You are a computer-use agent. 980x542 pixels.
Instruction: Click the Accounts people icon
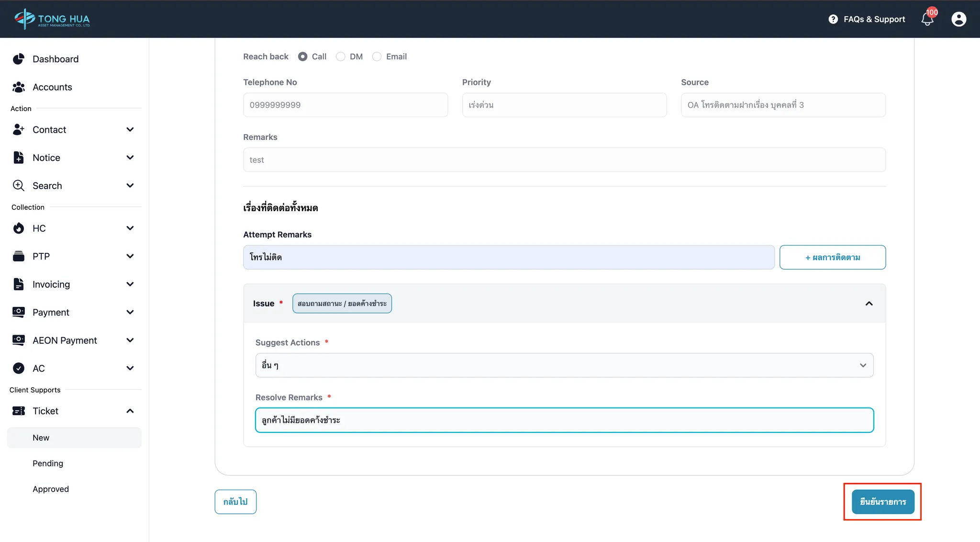[19, 87]
